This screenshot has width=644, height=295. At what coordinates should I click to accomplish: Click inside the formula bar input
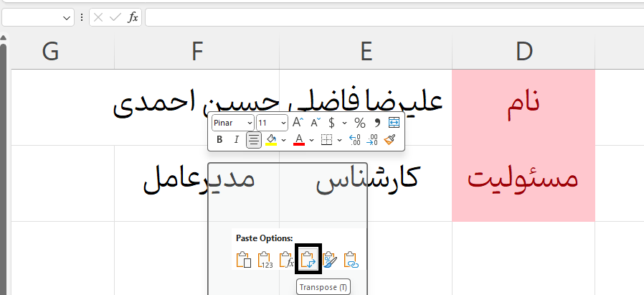[x=394, y=17]
